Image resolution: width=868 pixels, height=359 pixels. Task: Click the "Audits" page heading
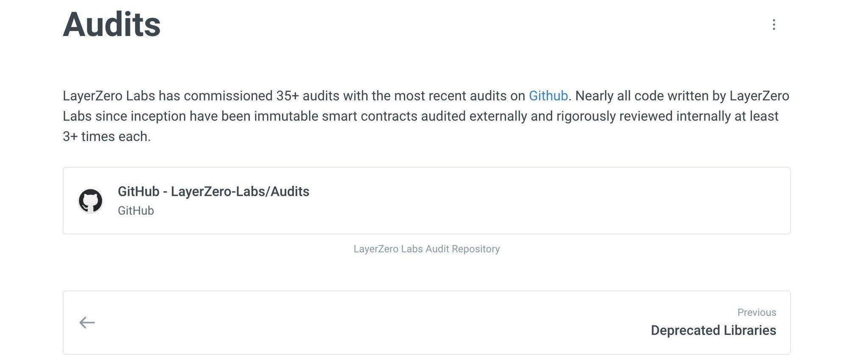111,25
